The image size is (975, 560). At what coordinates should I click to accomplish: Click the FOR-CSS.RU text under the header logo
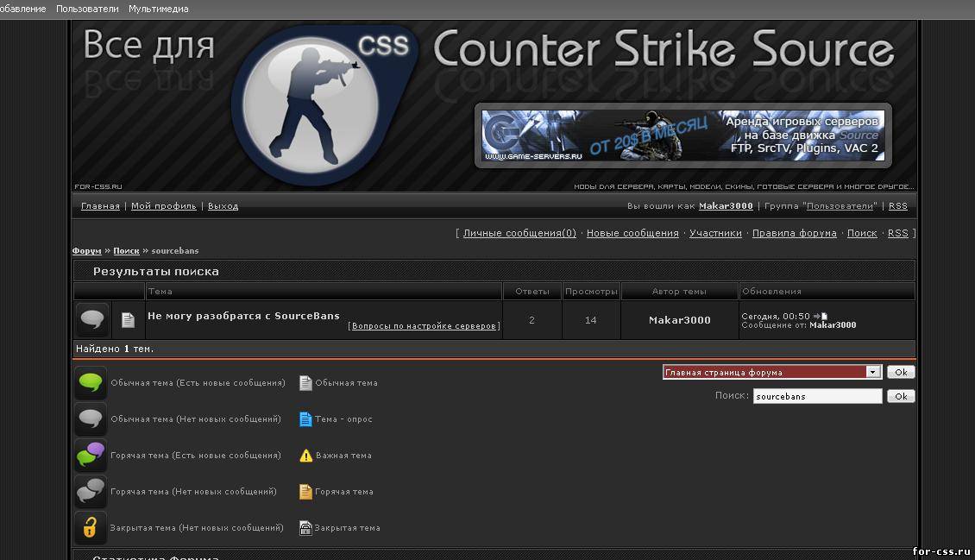98,186
